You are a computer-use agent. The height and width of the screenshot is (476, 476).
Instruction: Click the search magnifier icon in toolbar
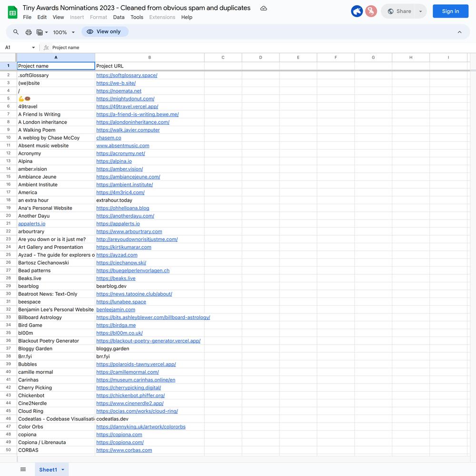(16, 32)
